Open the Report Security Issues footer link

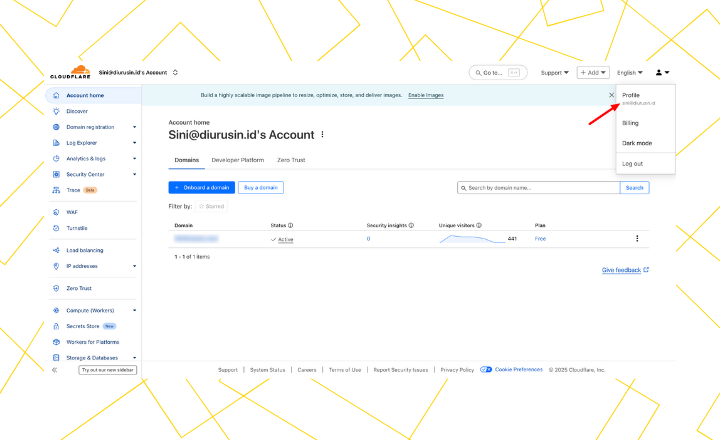tap(400, 370)
